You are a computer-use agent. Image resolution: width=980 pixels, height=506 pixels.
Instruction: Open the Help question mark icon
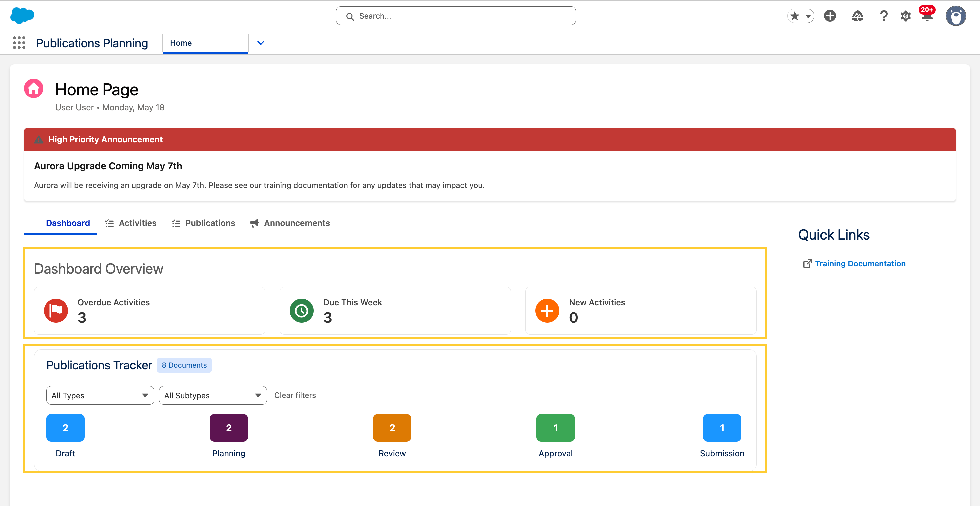tap(884, 16)
